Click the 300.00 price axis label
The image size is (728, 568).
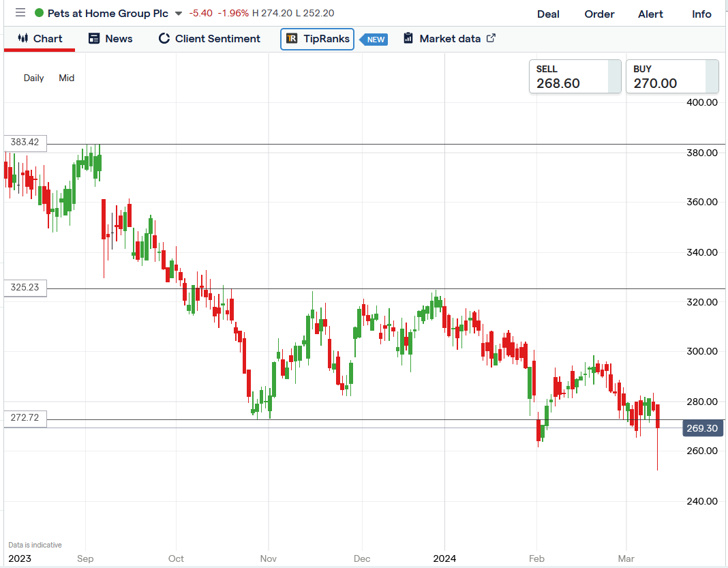(702, 352)
